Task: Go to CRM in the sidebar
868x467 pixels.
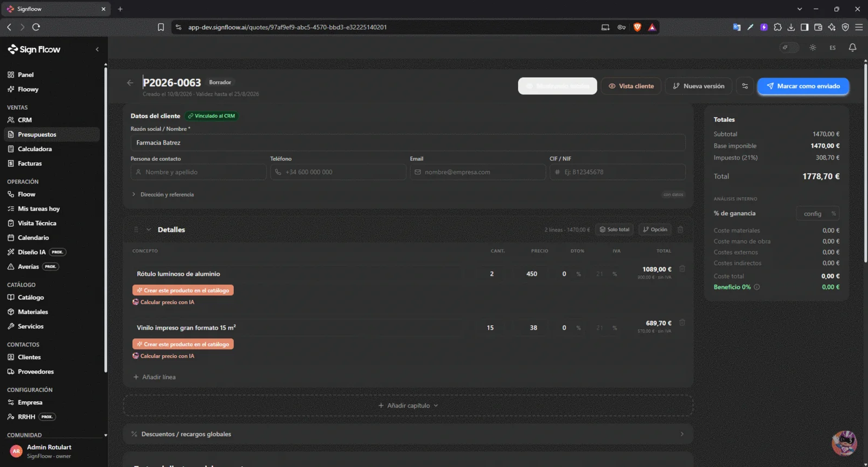Action: [x=52, y=120]
